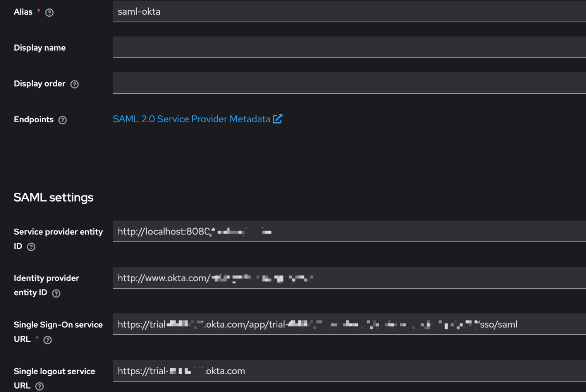Click the Single logout service URL help icon
This screenshot has width=586, height=392.
(40, 386)
